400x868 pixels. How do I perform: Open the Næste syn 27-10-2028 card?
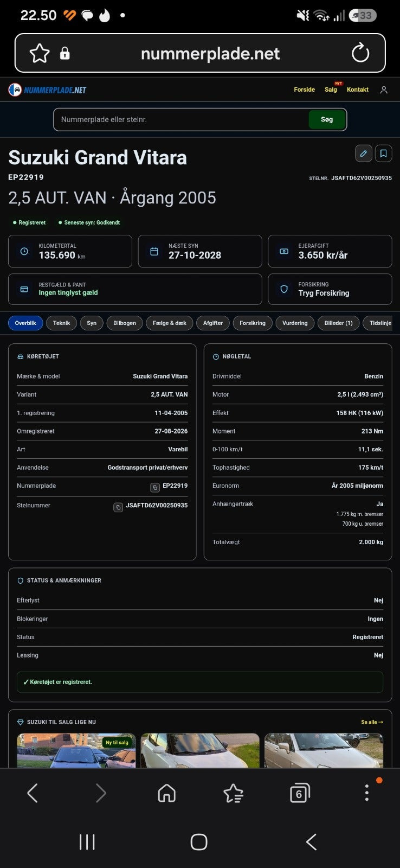click(x=200, y=251)
